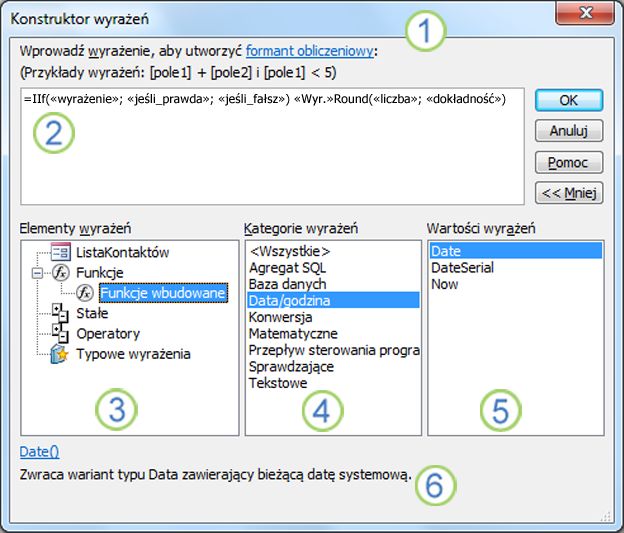Choose the Konwersja category
This screenshot has width=624, height=533.
coord(333,317)
